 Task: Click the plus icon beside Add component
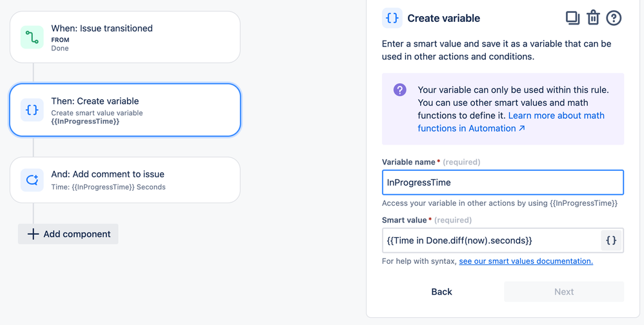click(x=33, y=234)
